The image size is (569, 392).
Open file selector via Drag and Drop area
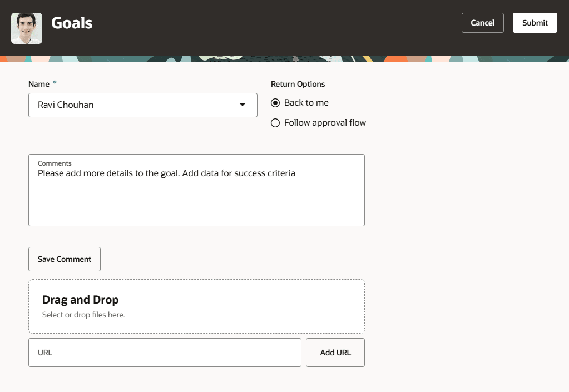click(196, 306)
